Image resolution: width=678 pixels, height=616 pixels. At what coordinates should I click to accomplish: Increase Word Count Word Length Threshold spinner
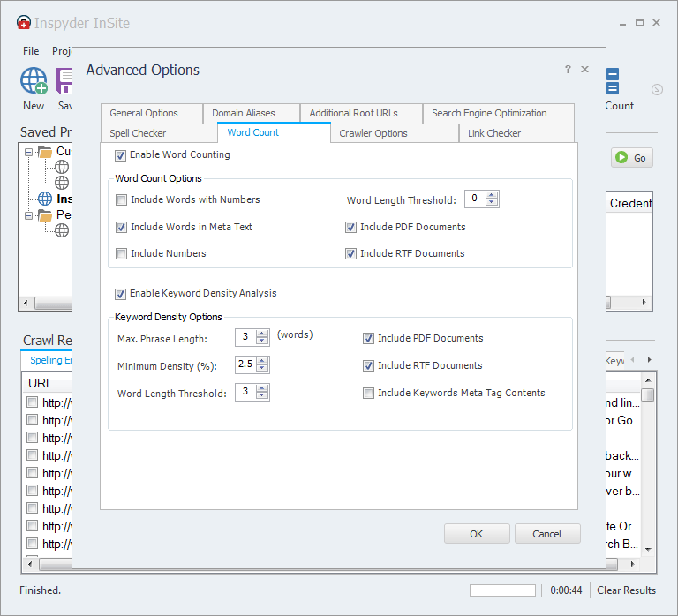491,195
